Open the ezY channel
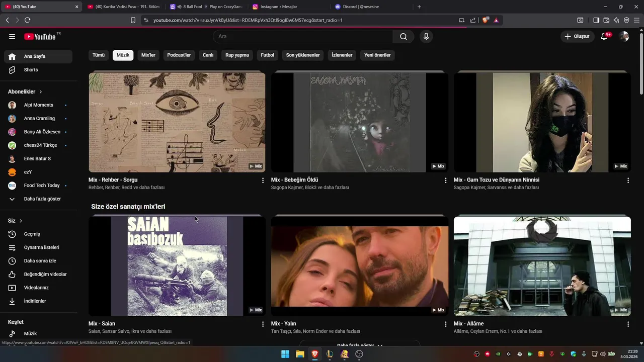 click(x=38, y=172)
